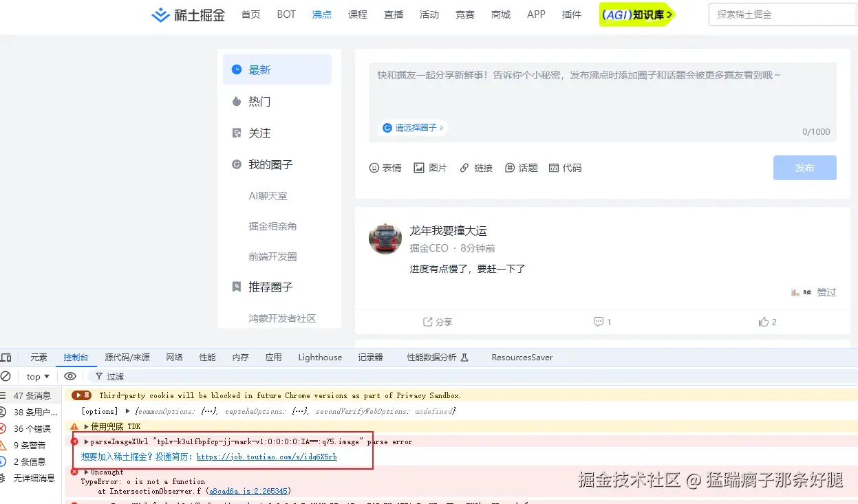Switch to the 网络 DevTools tab

174,358
